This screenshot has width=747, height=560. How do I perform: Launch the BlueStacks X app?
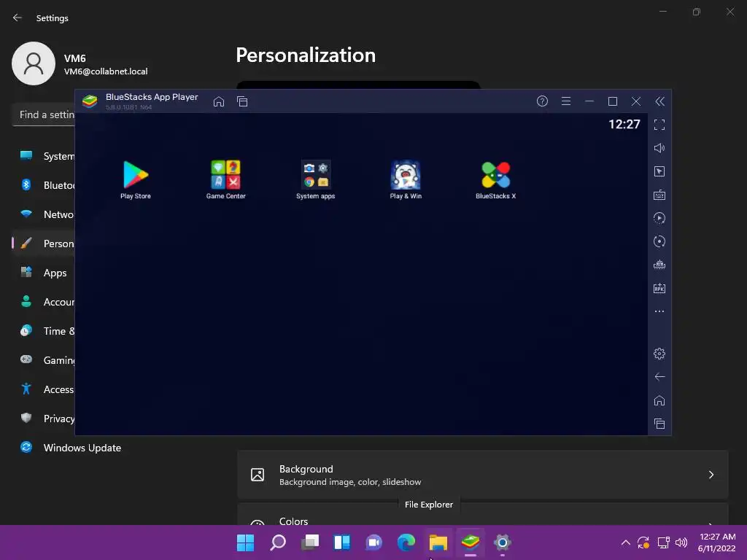(495, 179)
